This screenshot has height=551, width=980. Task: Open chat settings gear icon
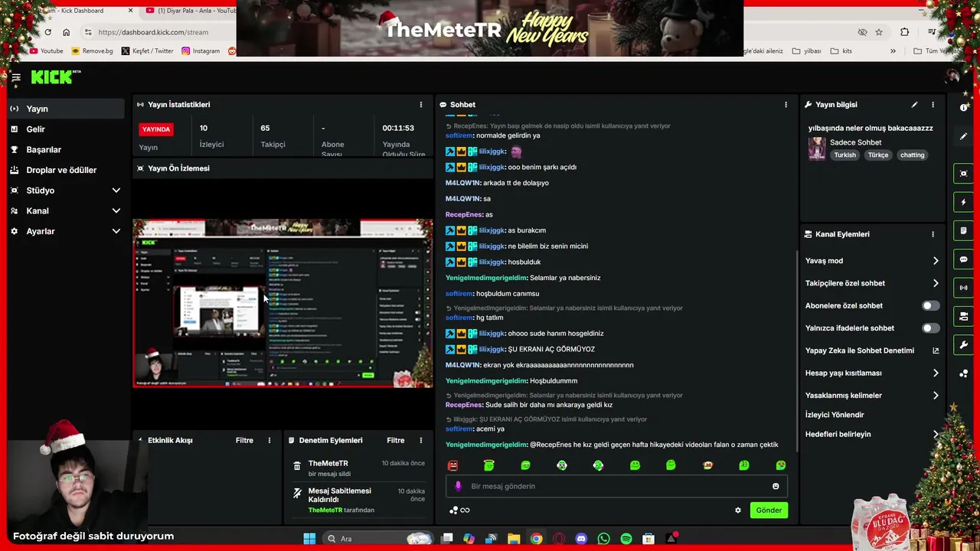pos(738,510)
